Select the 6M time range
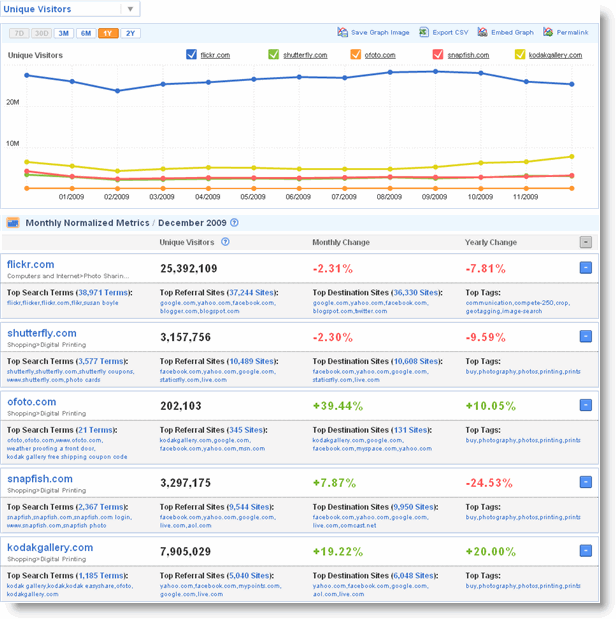 coord(86,33)
